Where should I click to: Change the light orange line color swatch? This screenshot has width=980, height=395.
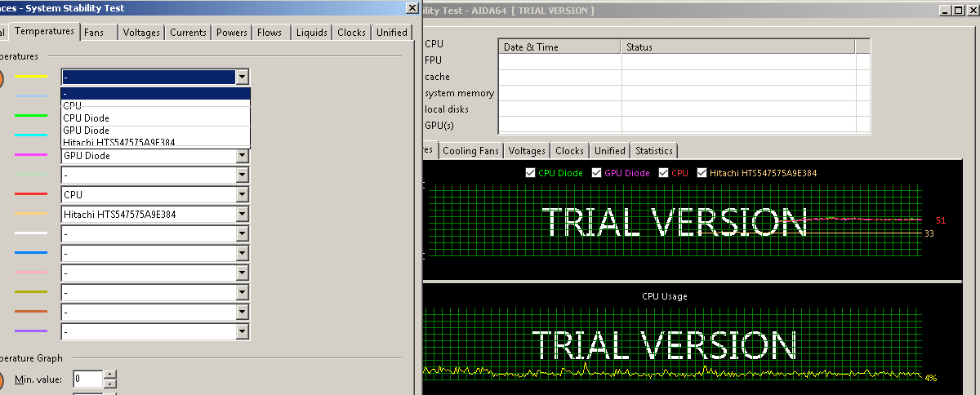point(31,214)
